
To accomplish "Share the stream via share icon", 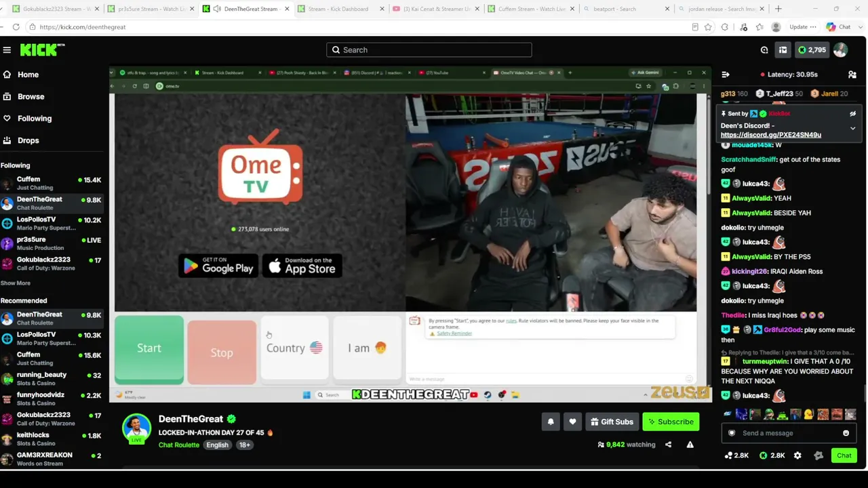I will click(x=668, y=445).
